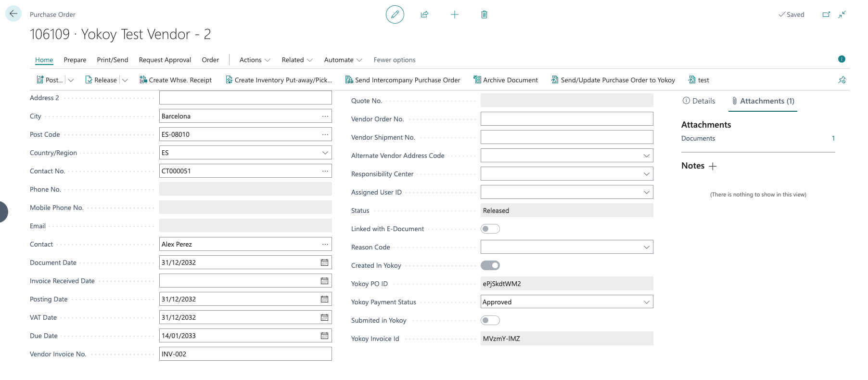
Task: Click Yokoy PO ID value ePjSkdtWM2
Action: [x=567, y=284]
